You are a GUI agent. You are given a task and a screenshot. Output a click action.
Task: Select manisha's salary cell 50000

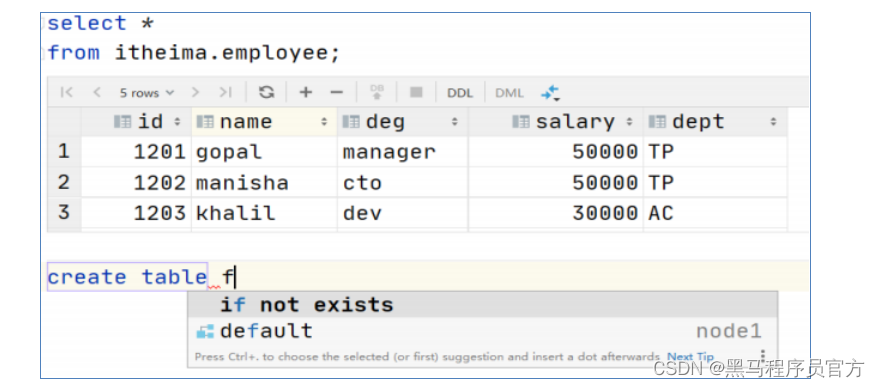pyautogui.click(x=556, y=182)
